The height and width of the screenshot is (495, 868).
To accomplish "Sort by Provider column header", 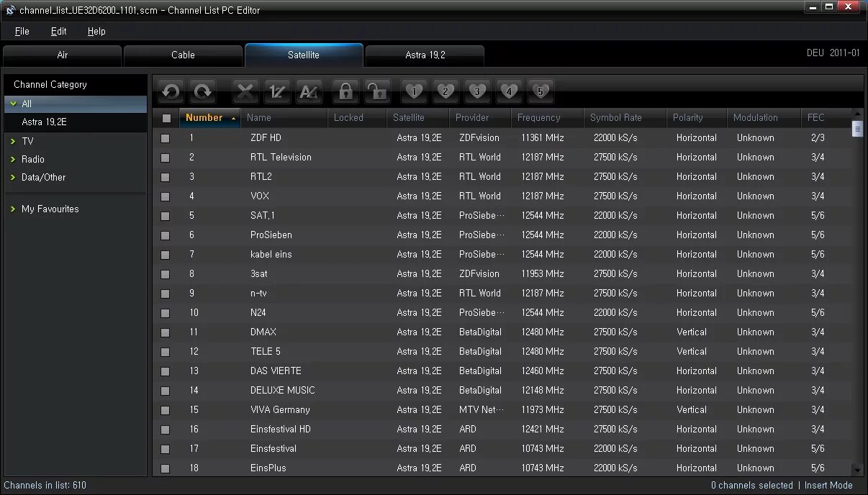I will click(x=481, y=118).
